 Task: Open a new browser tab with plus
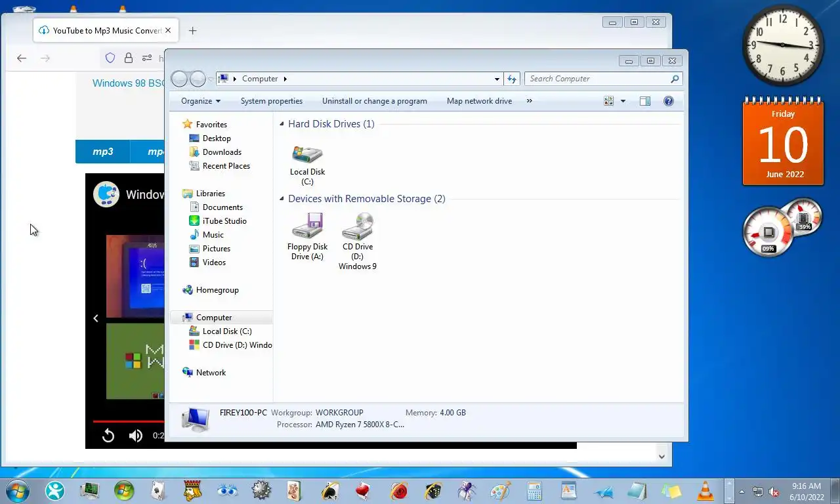[192, 30]
